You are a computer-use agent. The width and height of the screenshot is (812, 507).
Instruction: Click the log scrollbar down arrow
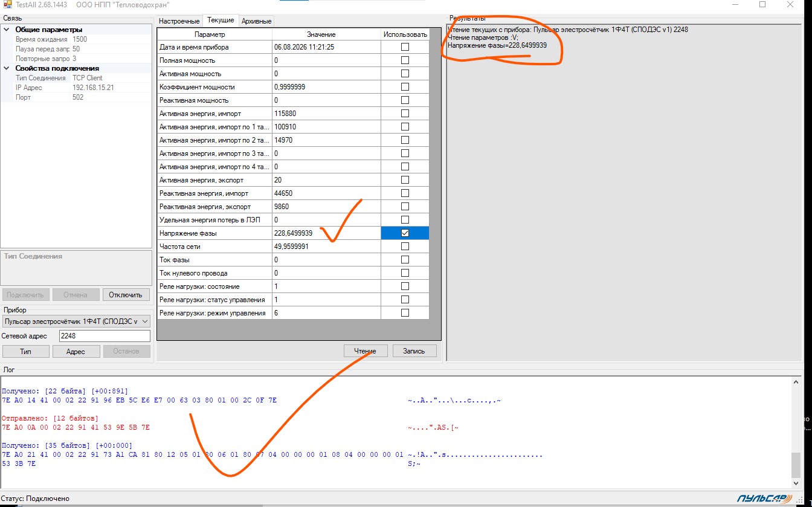pos(797,482)
